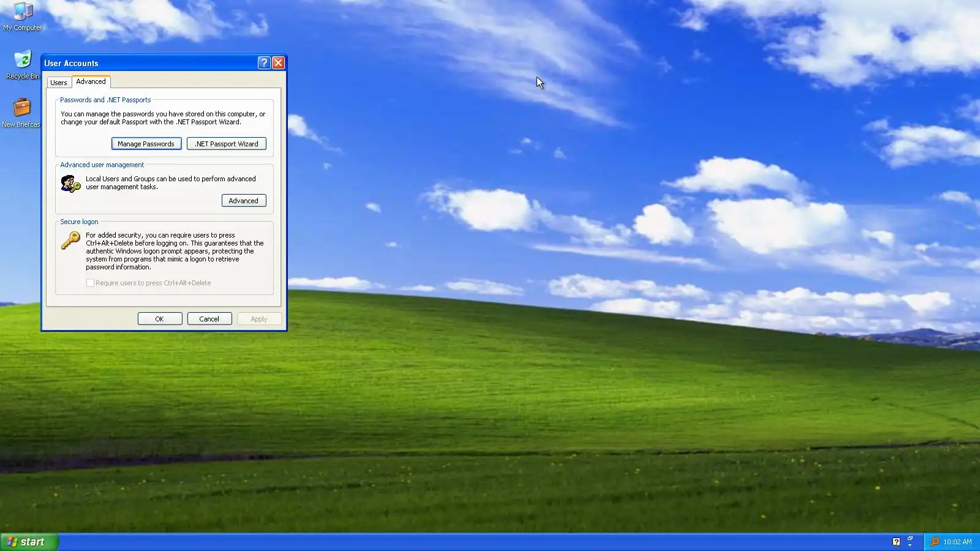Click the language bar help icon in the taskbar
Screen dimensions: 980x551
point(896,542)
